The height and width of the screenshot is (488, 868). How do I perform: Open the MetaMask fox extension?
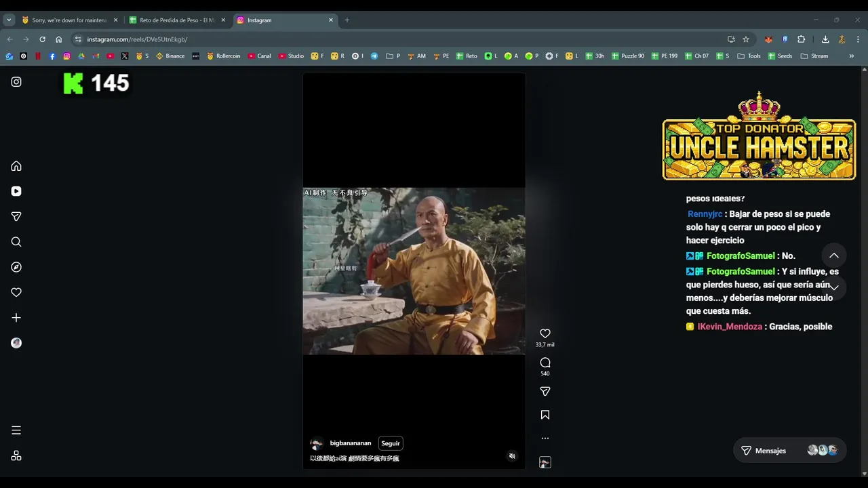tap(768, 39)
